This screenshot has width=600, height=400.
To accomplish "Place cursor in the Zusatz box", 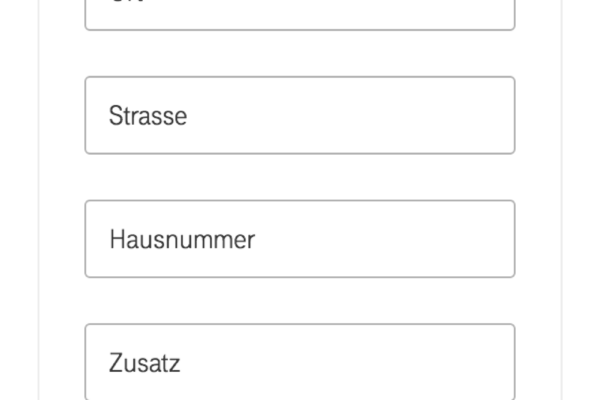I will (x=300, y=362).
